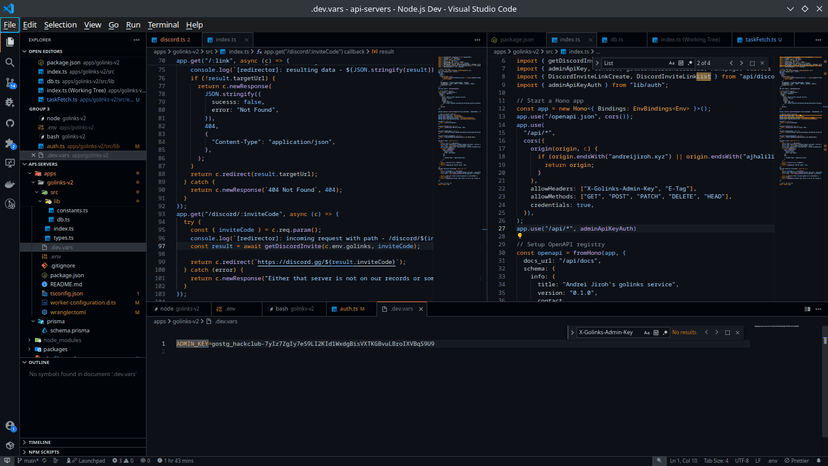Image resolution: width=828 pixels, height=466 pixels.
Task: Toggle Match Whole Word in 'List' find box
Action: [680, 63]
